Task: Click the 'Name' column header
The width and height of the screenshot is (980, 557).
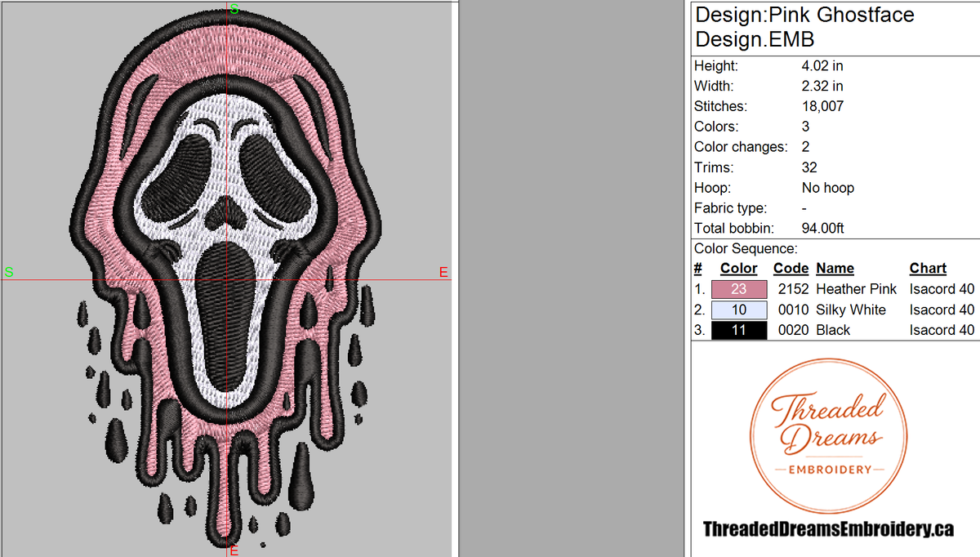Action: click(835, 269)
